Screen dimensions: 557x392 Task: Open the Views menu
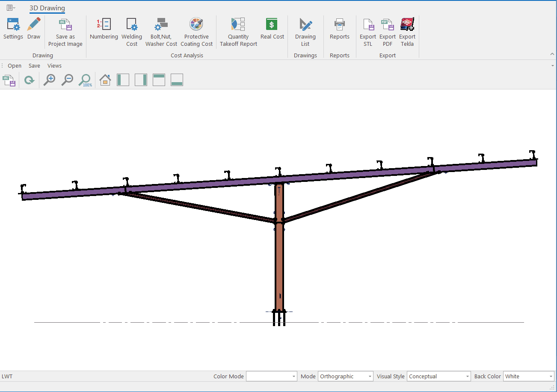pos(54,66)
